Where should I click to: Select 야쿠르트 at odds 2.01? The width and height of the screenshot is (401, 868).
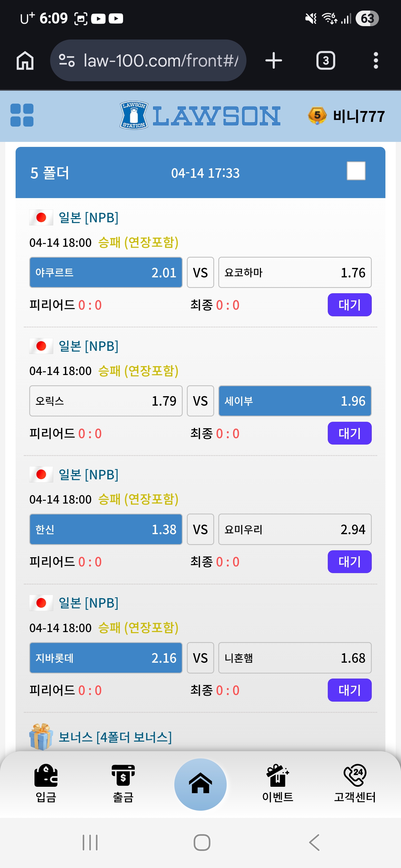click(106, 272)
